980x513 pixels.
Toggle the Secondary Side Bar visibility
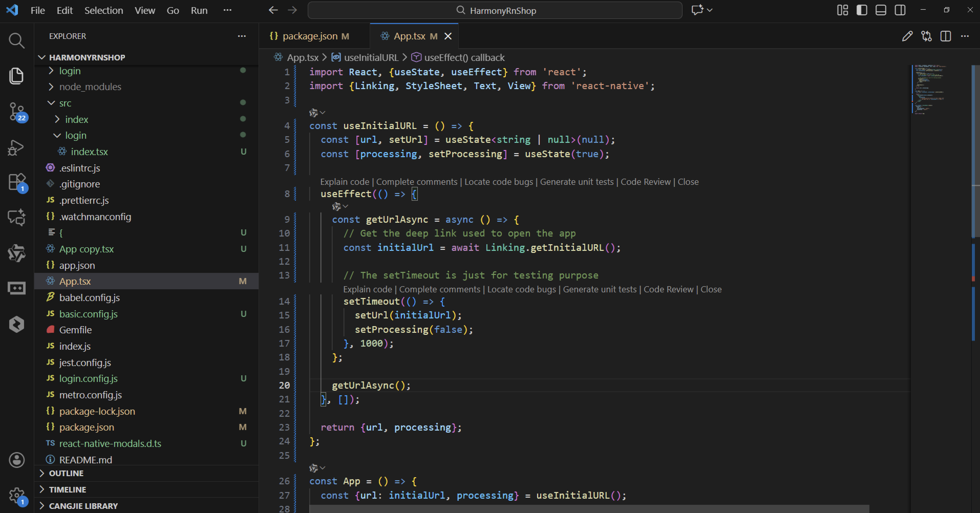[x=900, y=10]
